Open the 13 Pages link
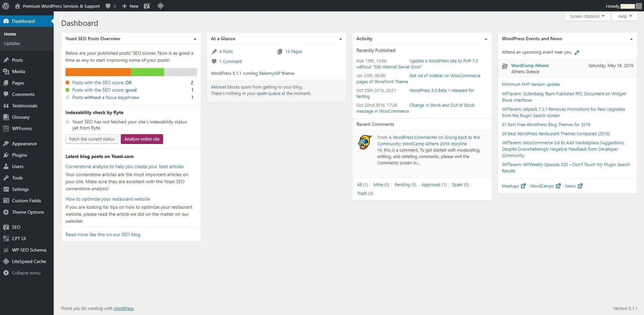The width and height of the screenshot is (644, 315). pyautogui.click(x=294, y=51)
